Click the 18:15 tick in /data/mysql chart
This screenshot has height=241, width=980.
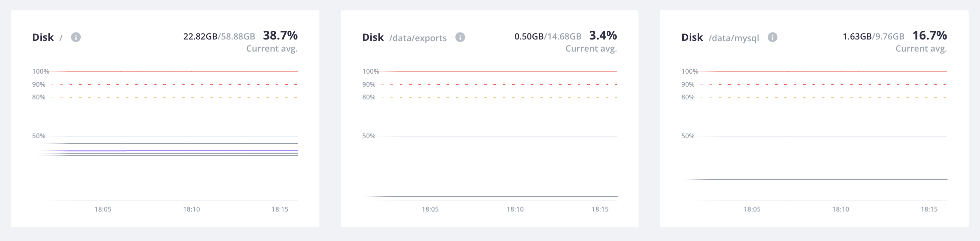point(928,209)
